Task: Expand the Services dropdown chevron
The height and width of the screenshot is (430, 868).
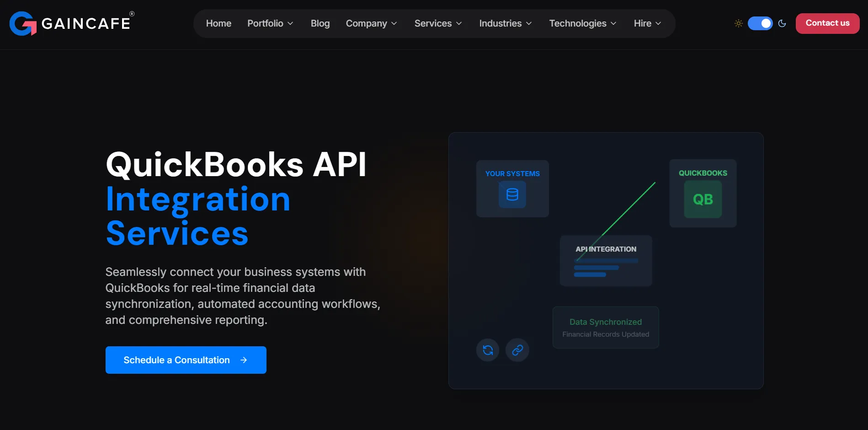Action: coord(459,23)
